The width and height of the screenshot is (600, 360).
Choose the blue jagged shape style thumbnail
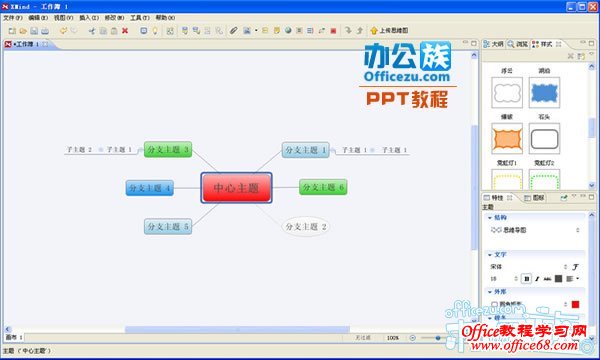click(x=544, y=93)
